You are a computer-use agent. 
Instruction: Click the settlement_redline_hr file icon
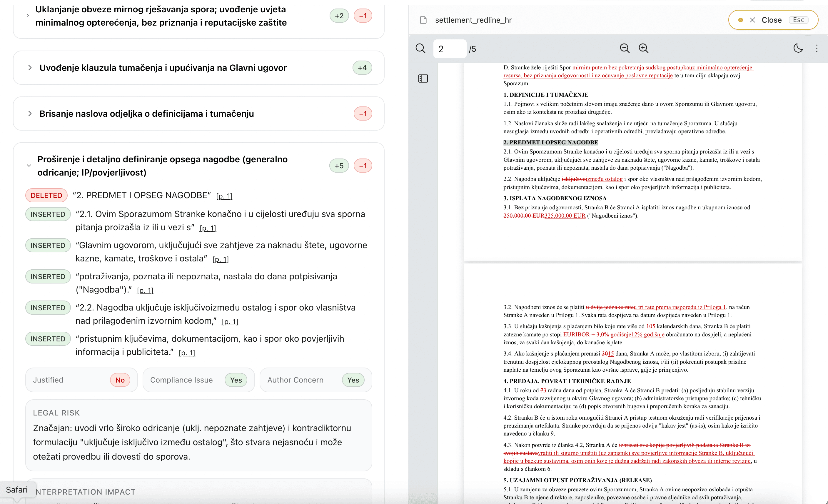423,20
